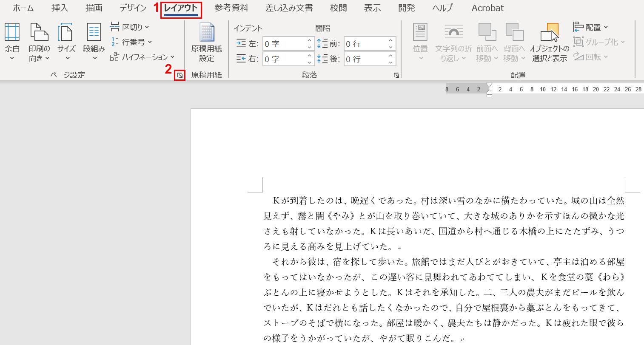The height and width of the screenshot is (345, 644).
Task: Decrease 後 spacing with down arrow
Action: coord(390,62)
